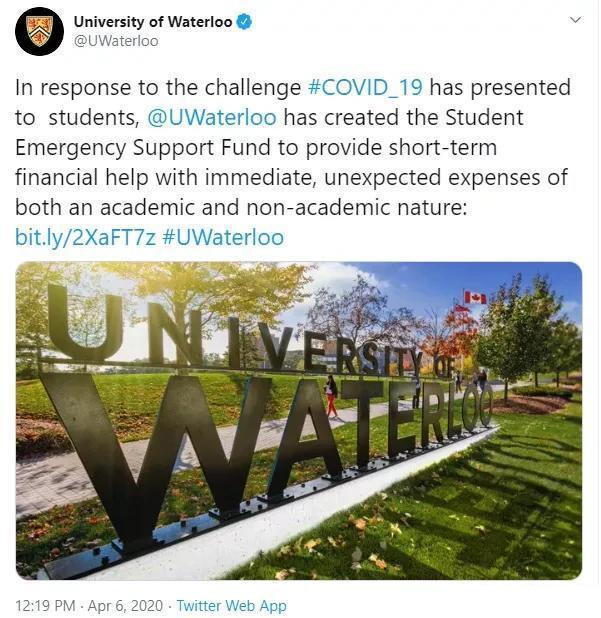The width and height of the screenshot is (601, 618).
Task: Click the Apr 6, 2020 date
Action: point(125,606)
